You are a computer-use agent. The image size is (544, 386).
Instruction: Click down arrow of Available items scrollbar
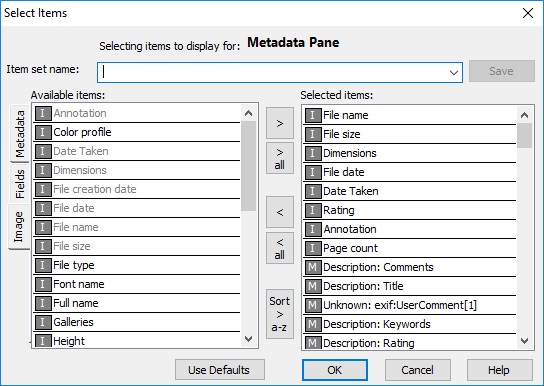[248, 339]
